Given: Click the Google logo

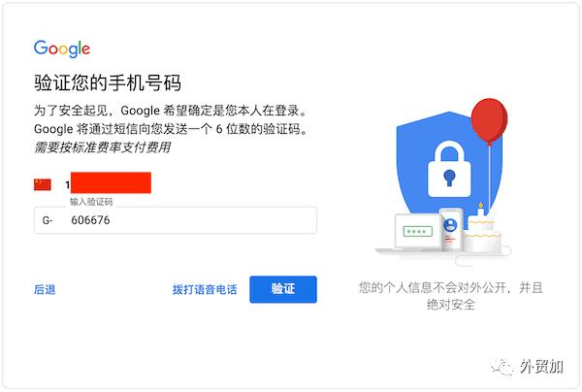Looking at the screenshot, I should (61, 49).
